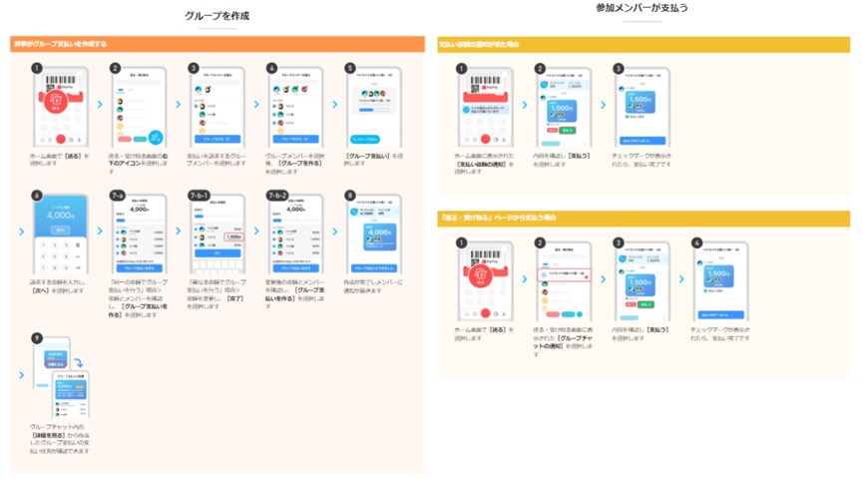Click the グループを作成 section heading
The image size is (868, 484).
217,16
